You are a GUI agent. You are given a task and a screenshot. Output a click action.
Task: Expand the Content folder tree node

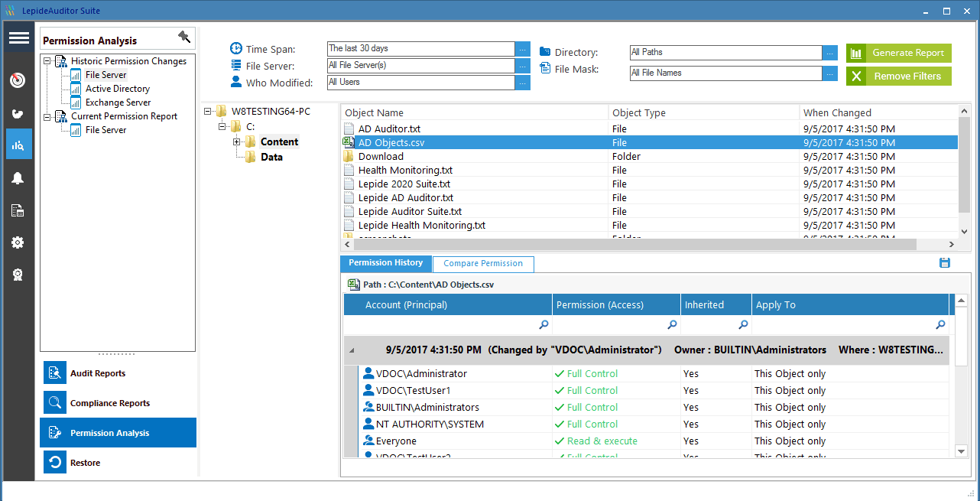pos(237,142)
